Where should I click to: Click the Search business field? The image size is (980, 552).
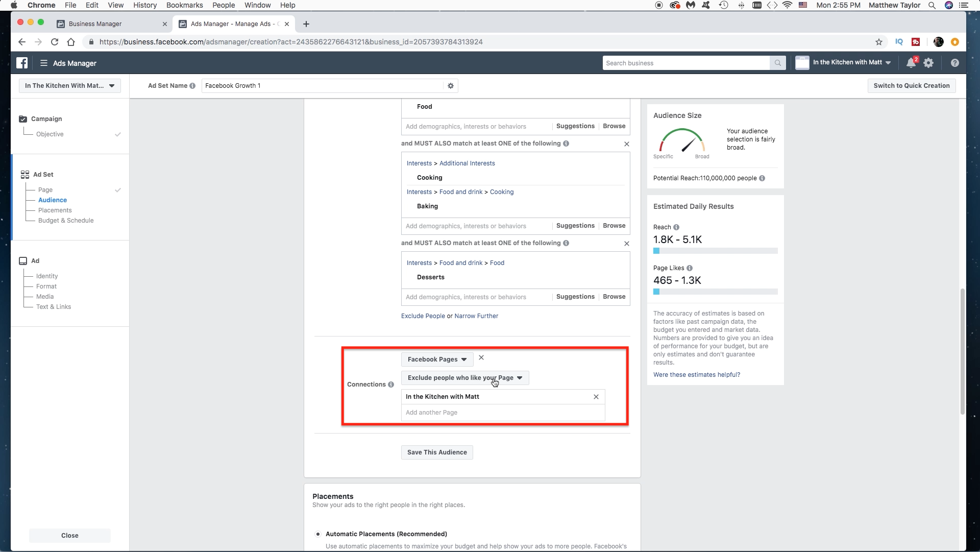click(686, 63)
